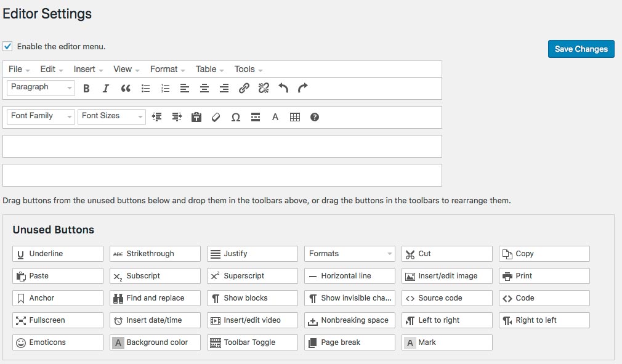Click the Redo arrow icon
This screenshot has width=622, height=364.
[x=302, y=87]
